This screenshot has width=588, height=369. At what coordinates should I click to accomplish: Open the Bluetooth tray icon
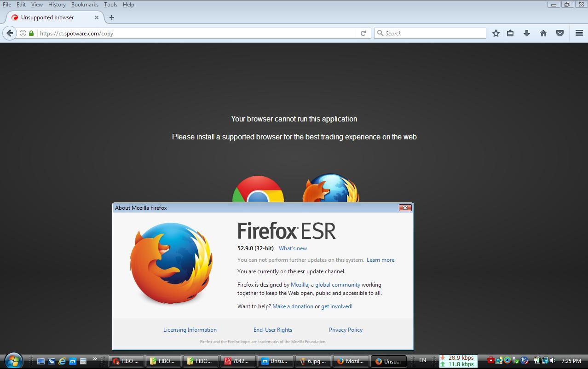coord(525,360)
